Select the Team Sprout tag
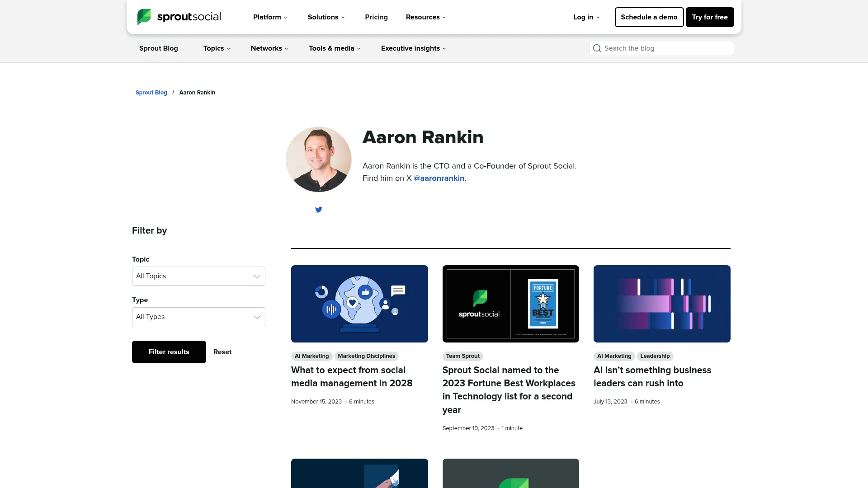 tap(463, 356)
